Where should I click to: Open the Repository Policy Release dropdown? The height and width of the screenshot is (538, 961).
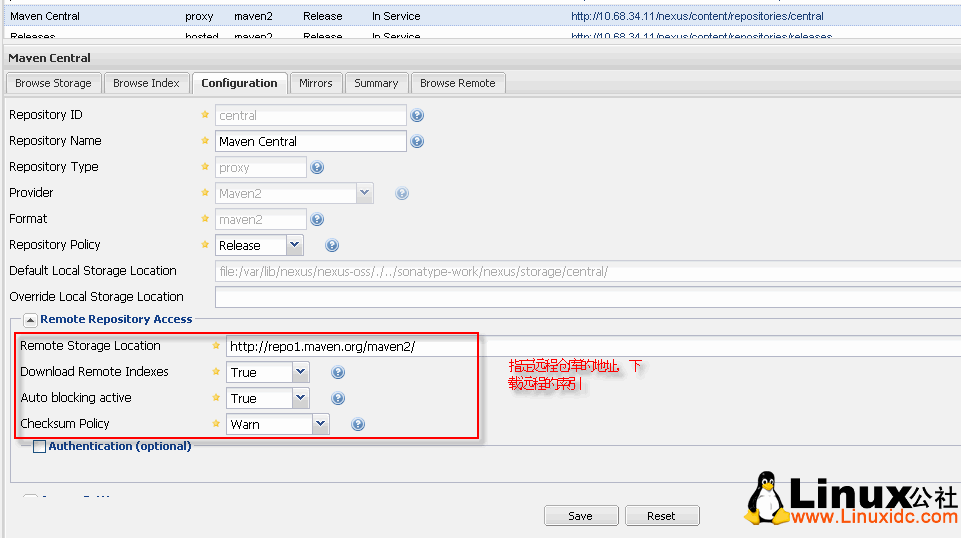(x=294, y=245)
